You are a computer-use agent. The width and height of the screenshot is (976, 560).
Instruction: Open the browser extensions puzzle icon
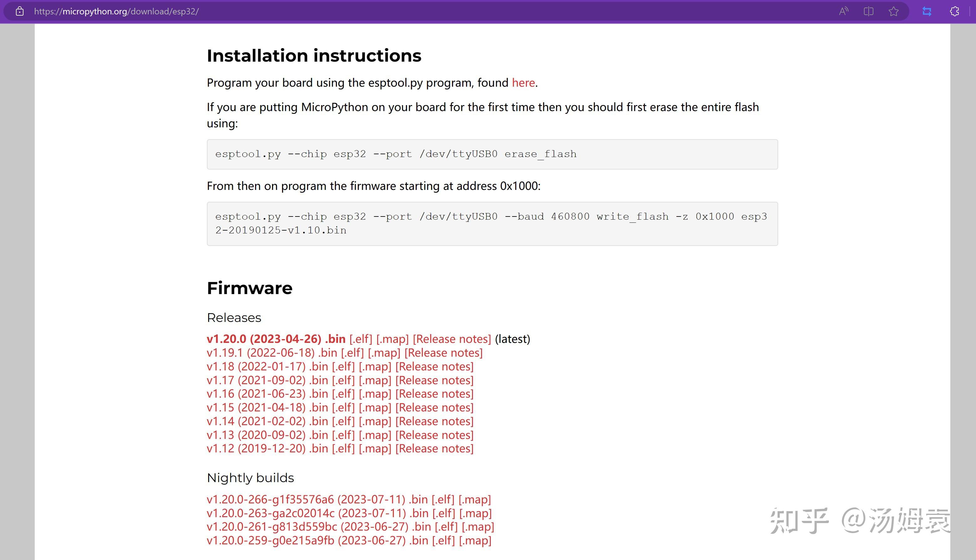pos(954,12)
